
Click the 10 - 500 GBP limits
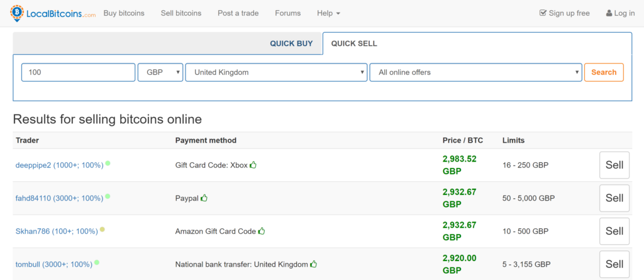pyautogui.click(x=525, y=232)
